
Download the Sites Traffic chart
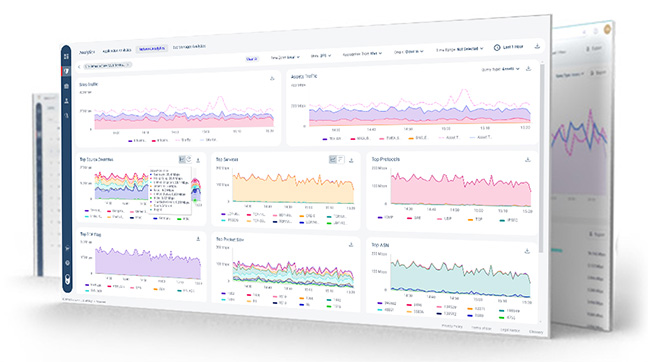click(272, 78)
